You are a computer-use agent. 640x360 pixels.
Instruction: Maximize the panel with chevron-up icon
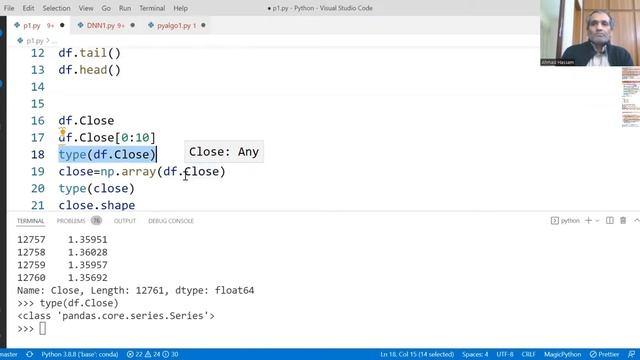click(636, 220)
